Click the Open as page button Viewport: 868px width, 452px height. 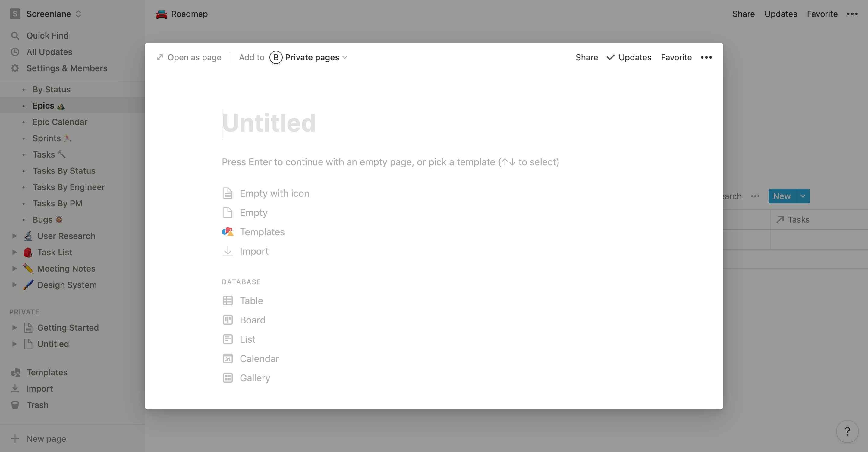pos(189,57)
